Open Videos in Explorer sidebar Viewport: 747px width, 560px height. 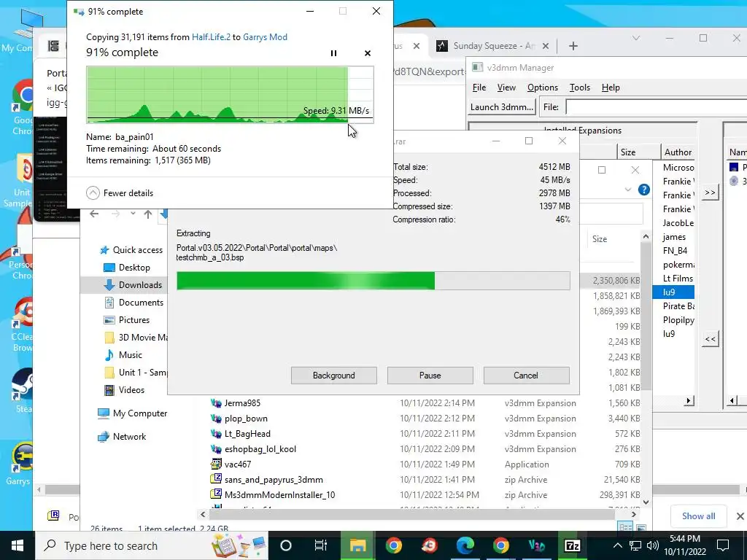click(x=125, y=389)
